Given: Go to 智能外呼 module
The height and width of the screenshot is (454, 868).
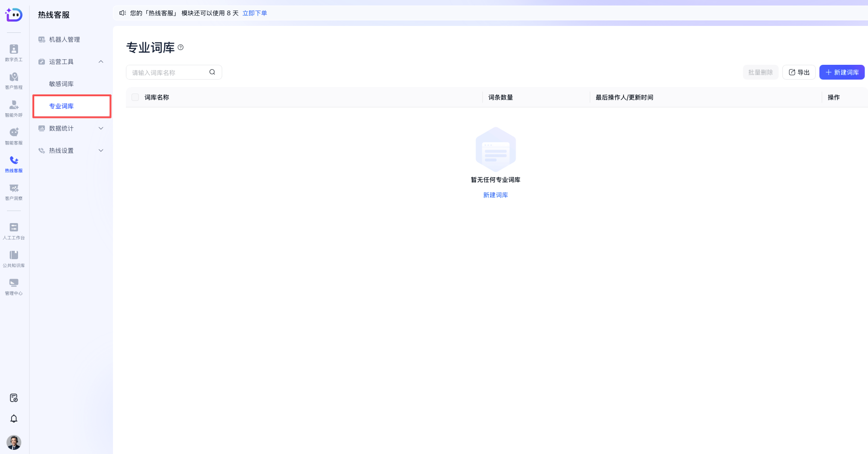Looking at the screenshot, I should pos(14,108).
